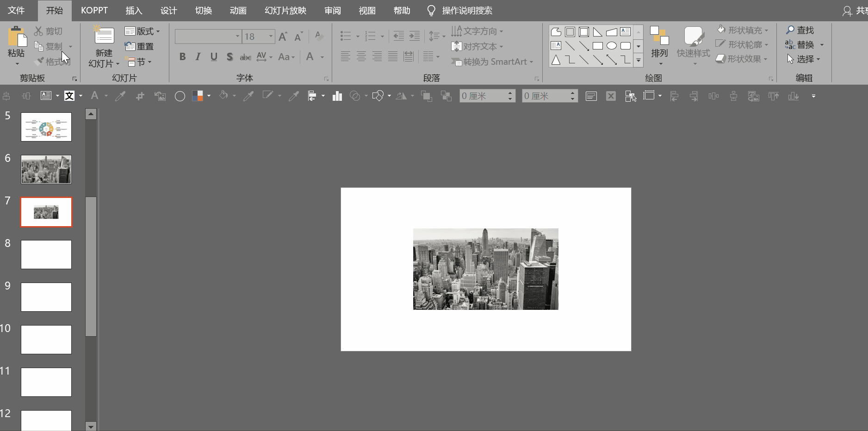Click the Paste clipboard icon
Screen dimensions: 868x431
click(16, 37)
